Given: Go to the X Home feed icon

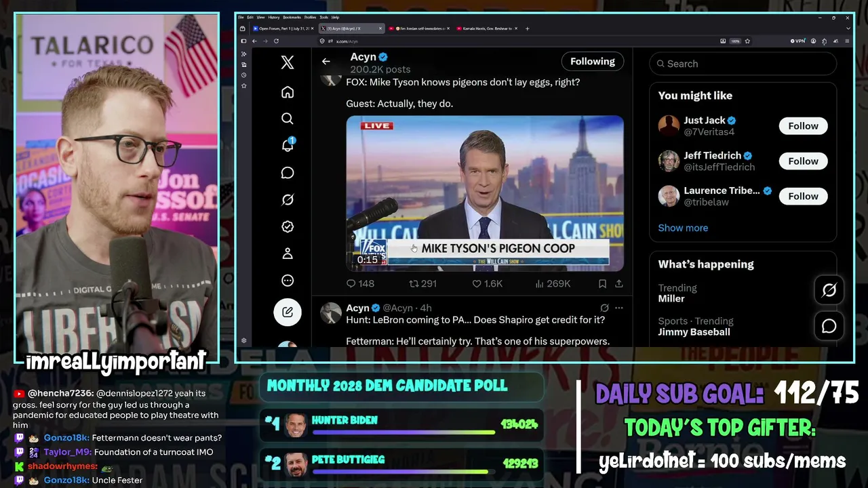Looking at the screenshot, I should coord(288,92).
